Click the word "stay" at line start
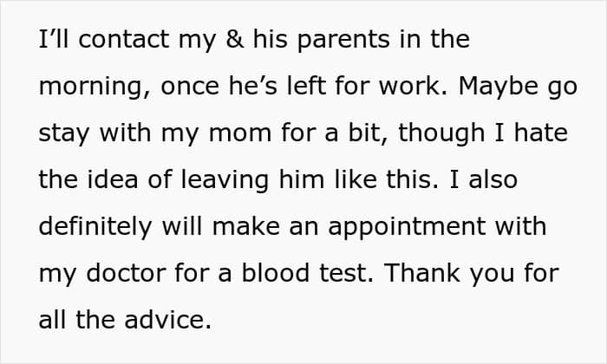Viewport: 607px width, 364px height. (64, 133)
